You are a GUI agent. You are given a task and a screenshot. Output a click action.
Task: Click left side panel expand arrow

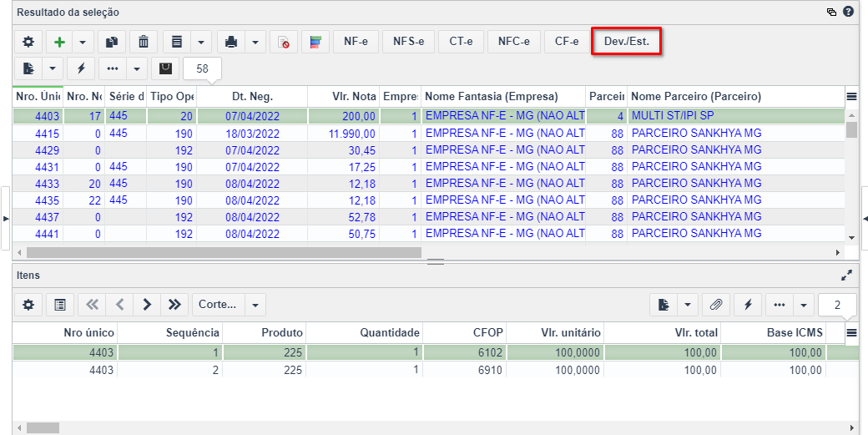point(6,219)
